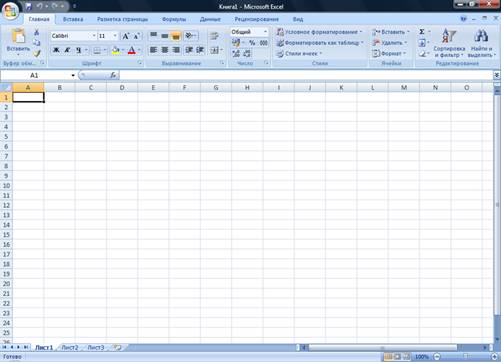Open the Calibri font name dropdown
501x362 pixels.
(x=94, y=36)
